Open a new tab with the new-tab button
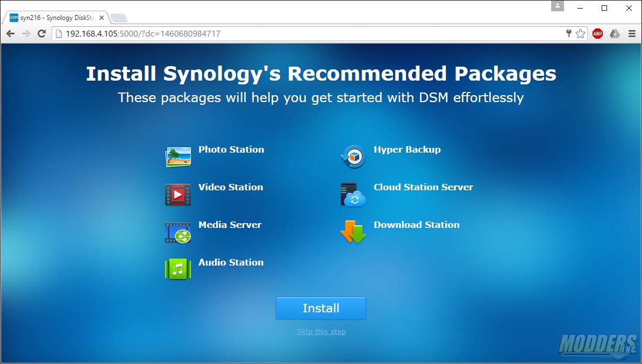This screenshot has height=364, width=642. point(119,18)
